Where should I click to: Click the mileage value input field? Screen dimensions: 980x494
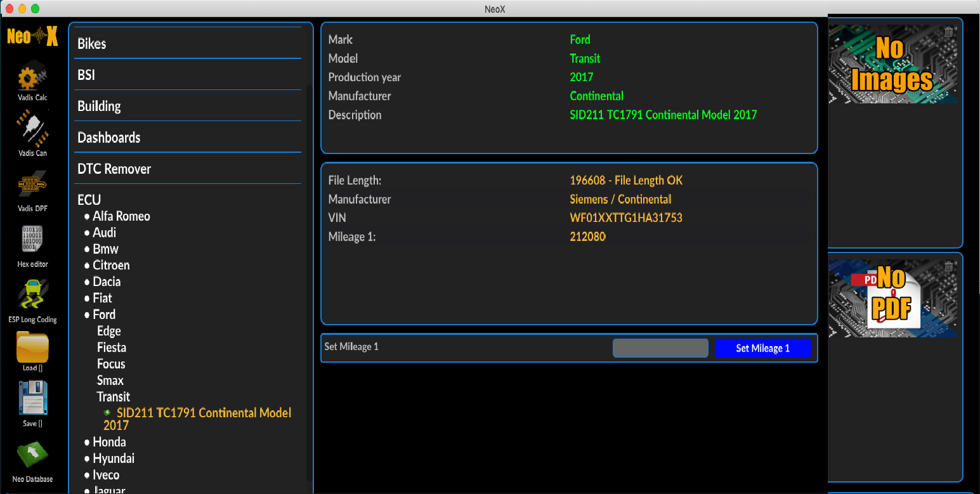point(660,348)
